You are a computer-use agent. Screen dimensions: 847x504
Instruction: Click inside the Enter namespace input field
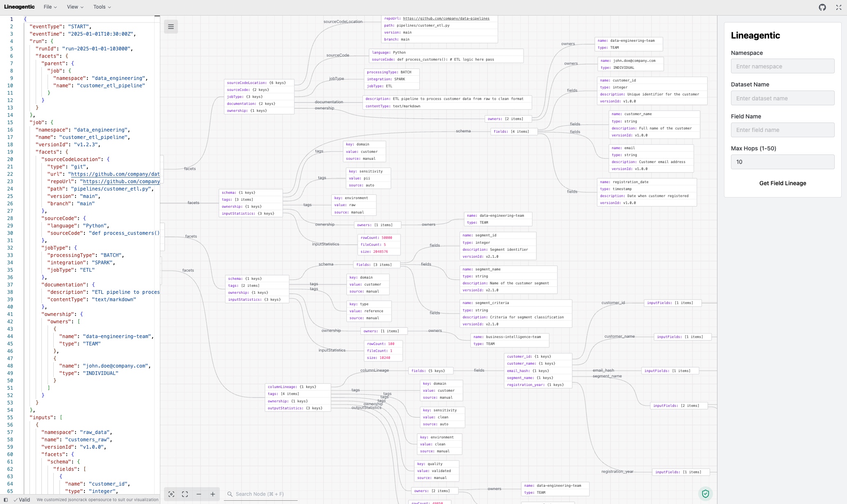coord(782,66)
